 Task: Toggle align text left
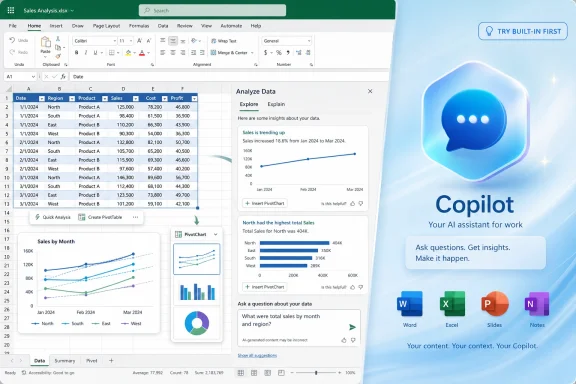click(162, 53)
